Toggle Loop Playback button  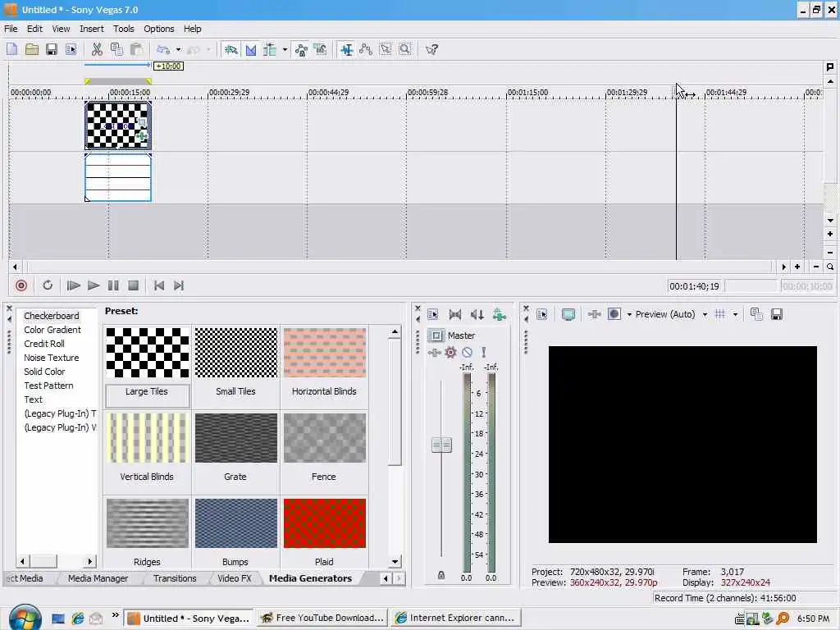(x=48, y=285)
